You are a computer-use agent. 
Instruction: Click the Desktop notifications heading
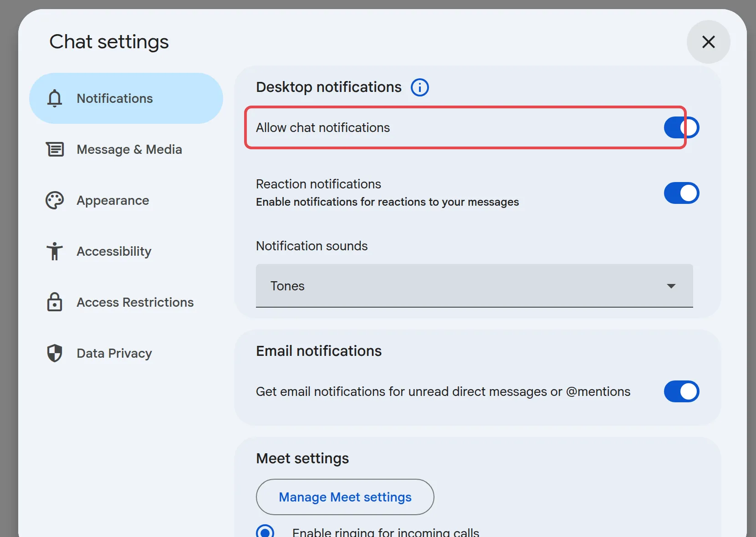coord(329,87)
